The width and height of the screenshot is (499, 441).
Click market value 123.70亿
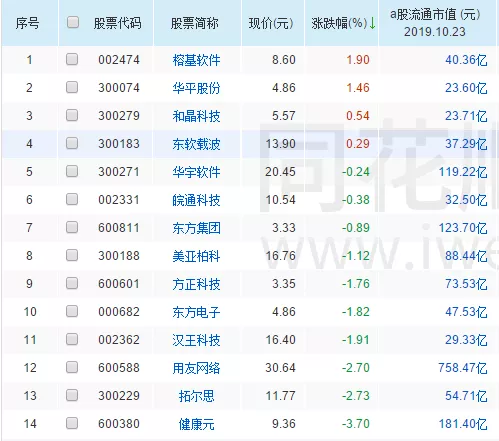[x=463, y=228]
